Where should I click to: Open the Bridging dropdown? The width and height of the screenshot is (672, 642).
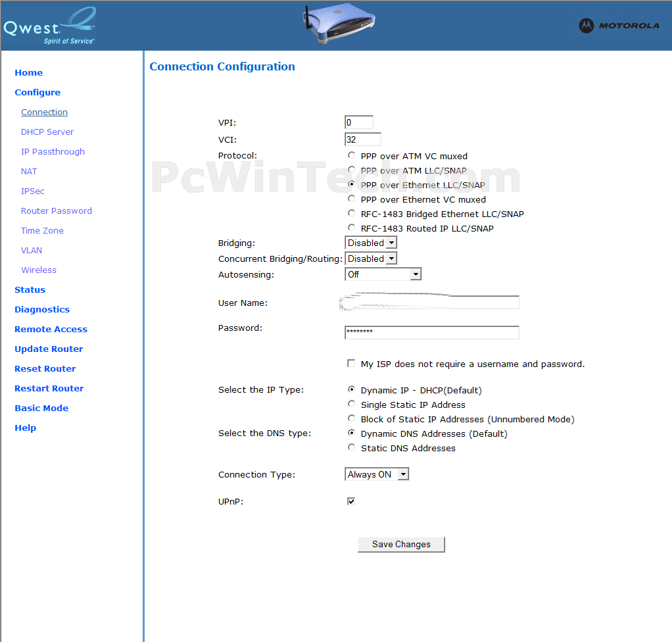click(x=371, y=243)
